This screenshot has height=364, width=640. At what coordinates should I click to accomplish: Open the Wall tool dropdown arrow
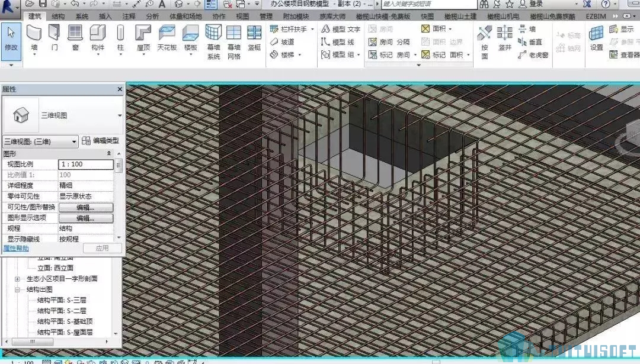pos(34,54)
